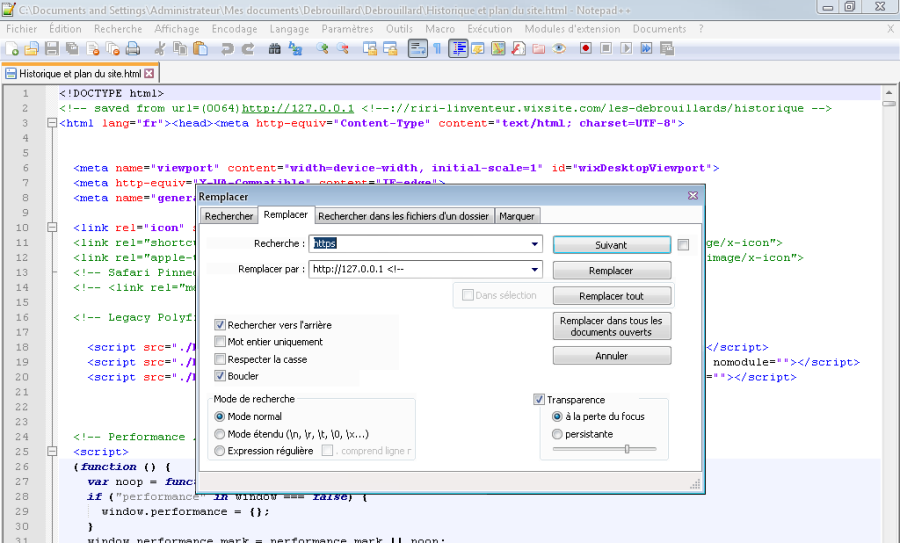
Task: Click the Annuler button
Action: click(x=611, y=356)
